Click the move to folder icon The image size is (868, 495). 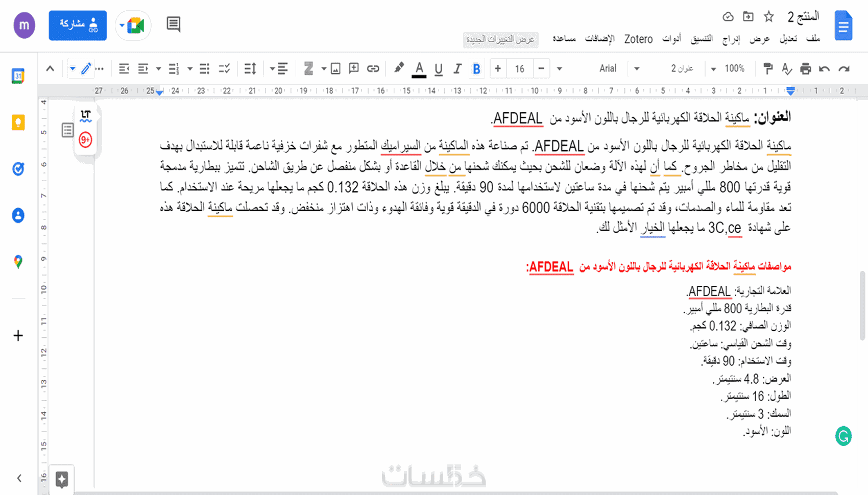pyautogui.click(x=748, y=17)
